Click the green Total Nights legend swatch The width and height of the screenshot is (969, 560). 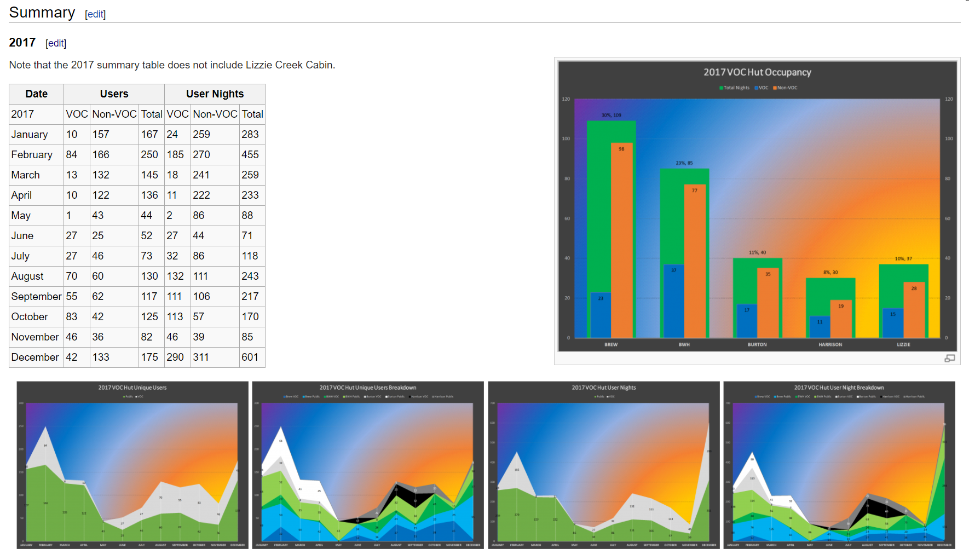721,88
